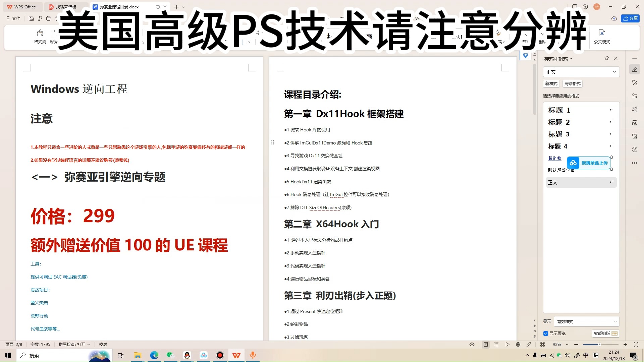Viewport: 644px width, 362px height.
Task: Switch to outline view icon
Action: (496, 345)
